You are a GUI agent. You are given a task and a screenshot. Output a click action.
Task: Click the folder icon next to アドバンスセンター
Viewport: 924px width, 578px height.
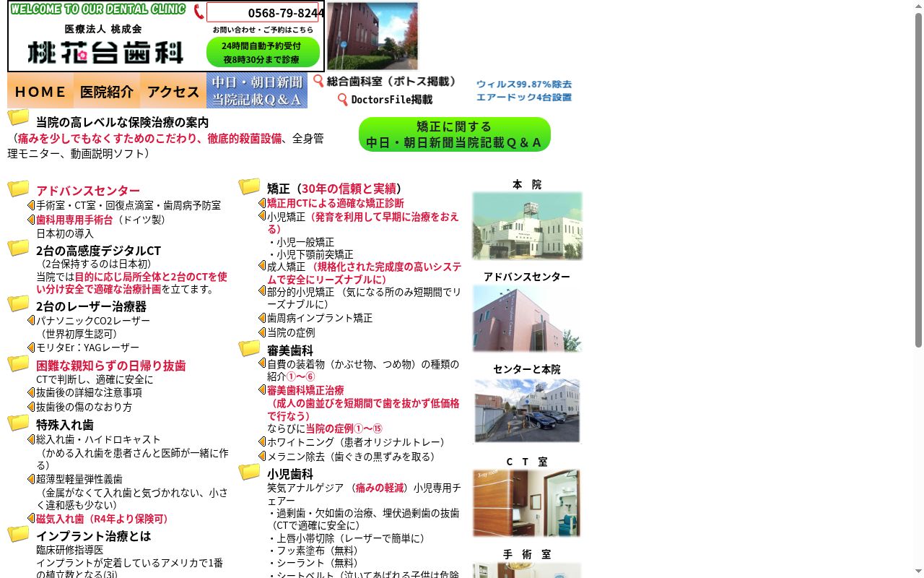[18, 189]
